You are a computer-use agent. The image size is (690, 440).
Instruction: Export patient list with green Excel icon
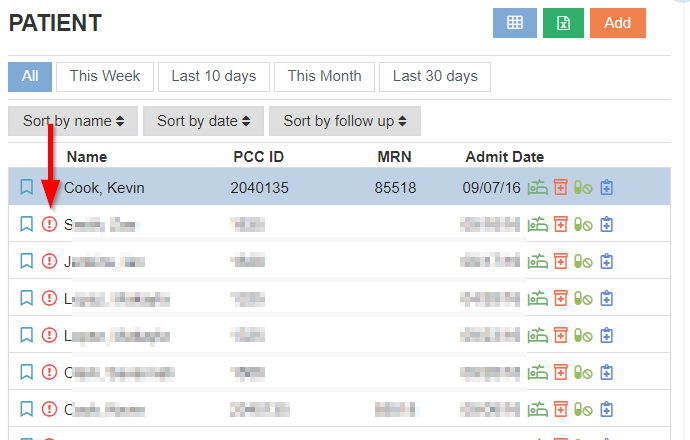tap(563, 23)
